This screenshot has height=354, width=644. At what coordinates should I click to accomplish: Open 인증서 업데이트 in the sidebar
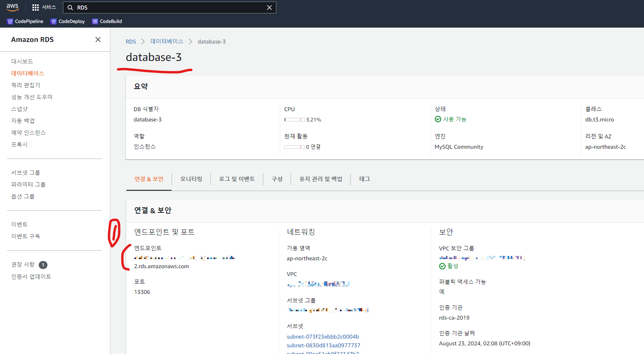click(31, 276)
